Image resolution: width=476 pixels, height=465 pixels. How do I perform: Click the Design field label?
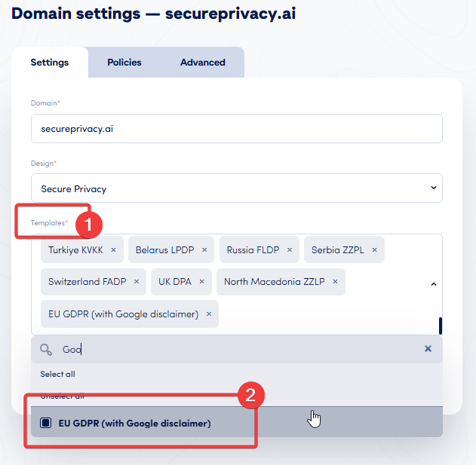[x=44, y=164]
